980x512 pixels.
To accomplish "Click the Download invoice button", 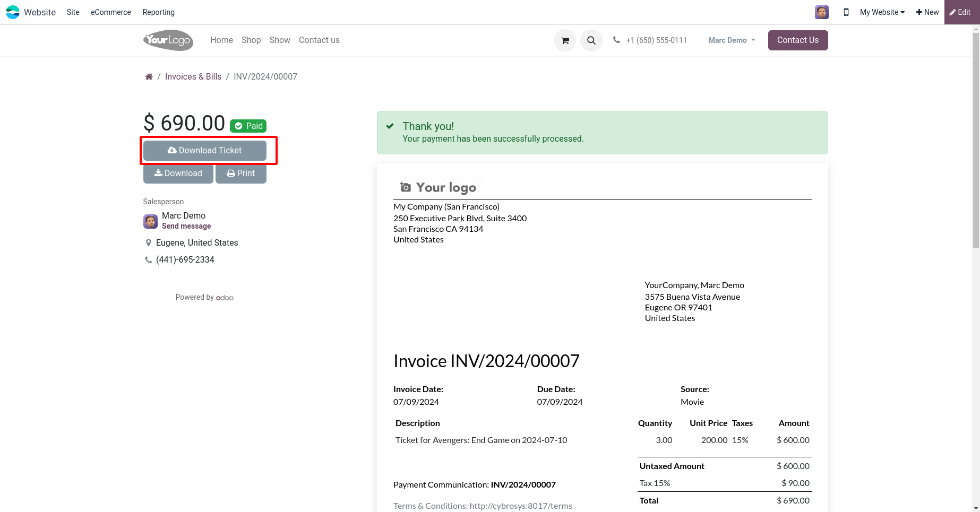I will tap(178, 173).
